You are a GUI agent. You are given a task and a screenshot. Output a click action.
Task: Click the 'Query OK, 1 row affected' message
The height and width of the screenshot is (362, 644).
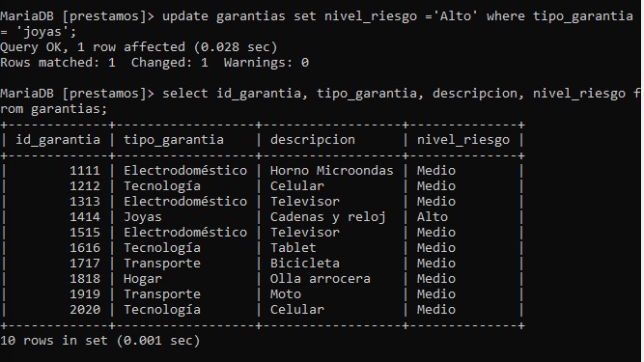click(x=139, y=47)
